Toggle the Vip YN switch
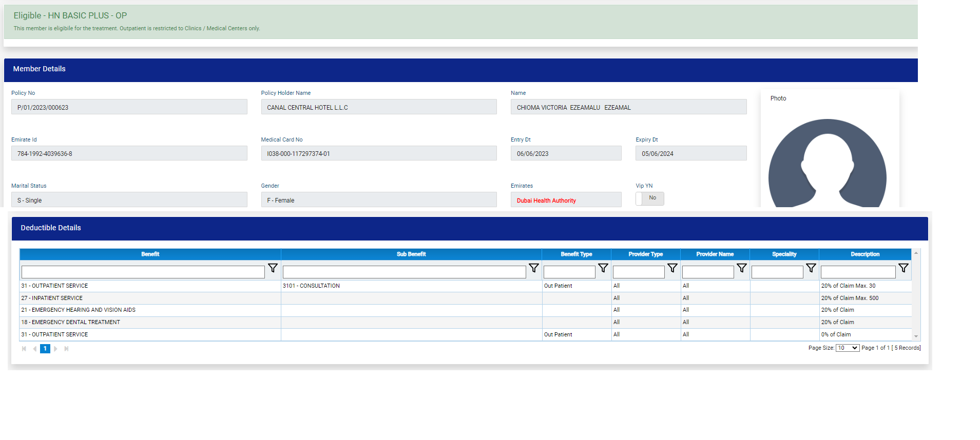Viewport: 980px width, 440px height. click(649, 198)
